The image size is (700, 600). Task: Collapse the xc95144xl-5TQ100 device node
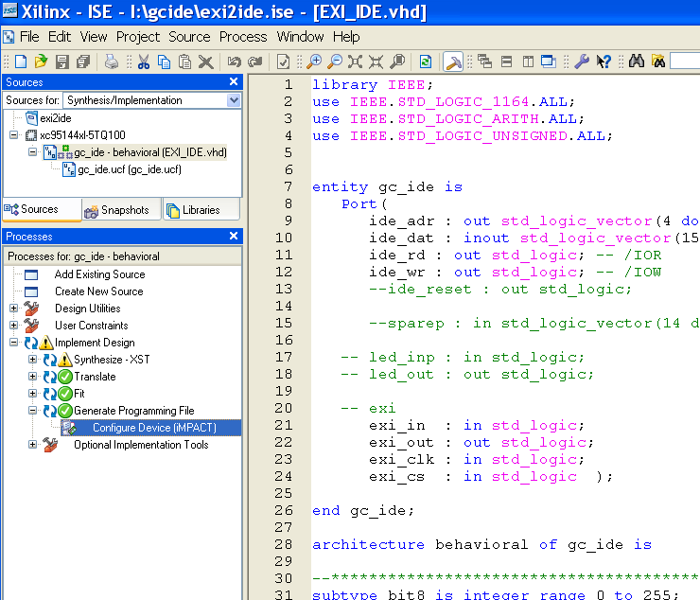point(14,135)
